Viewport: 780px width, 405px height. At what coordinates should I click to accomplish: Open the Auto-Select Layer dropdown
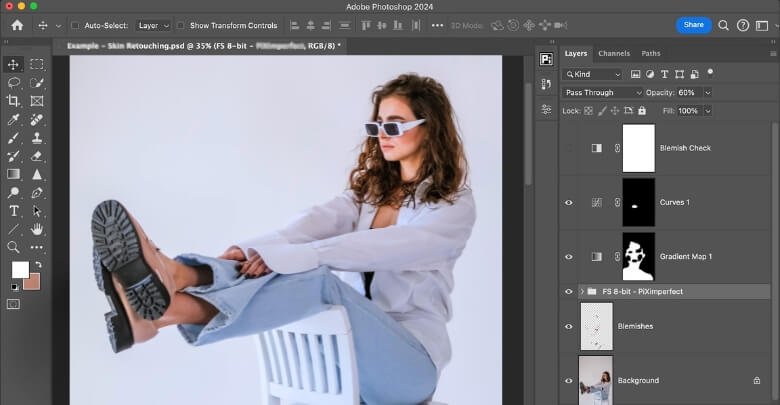point(153,25)
